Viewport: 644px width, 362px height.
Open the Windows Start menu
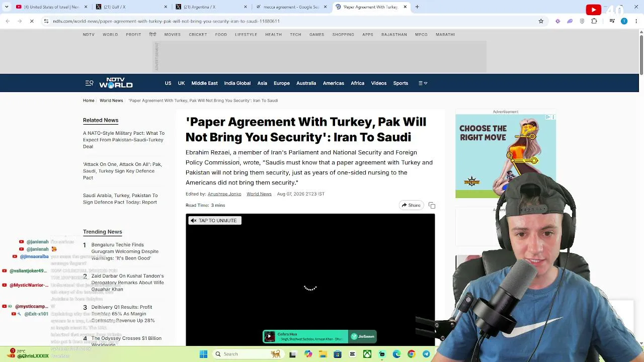tap(203, 354)
